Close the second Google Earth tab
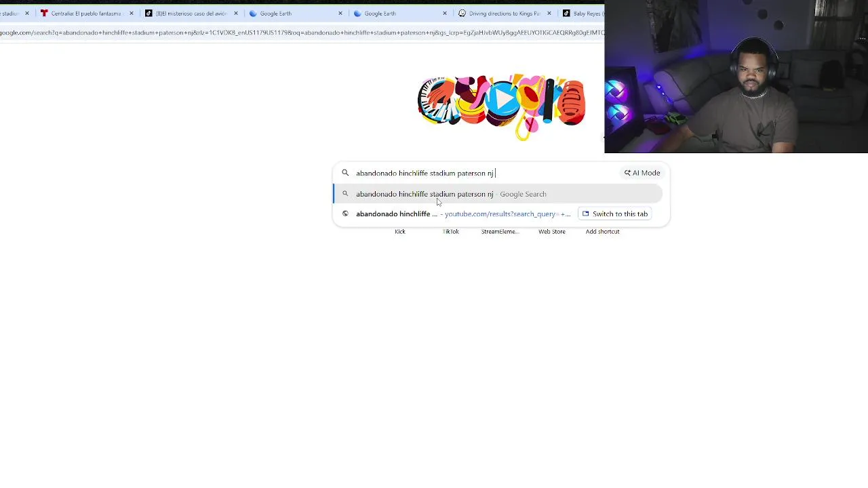 coord(445,13)
